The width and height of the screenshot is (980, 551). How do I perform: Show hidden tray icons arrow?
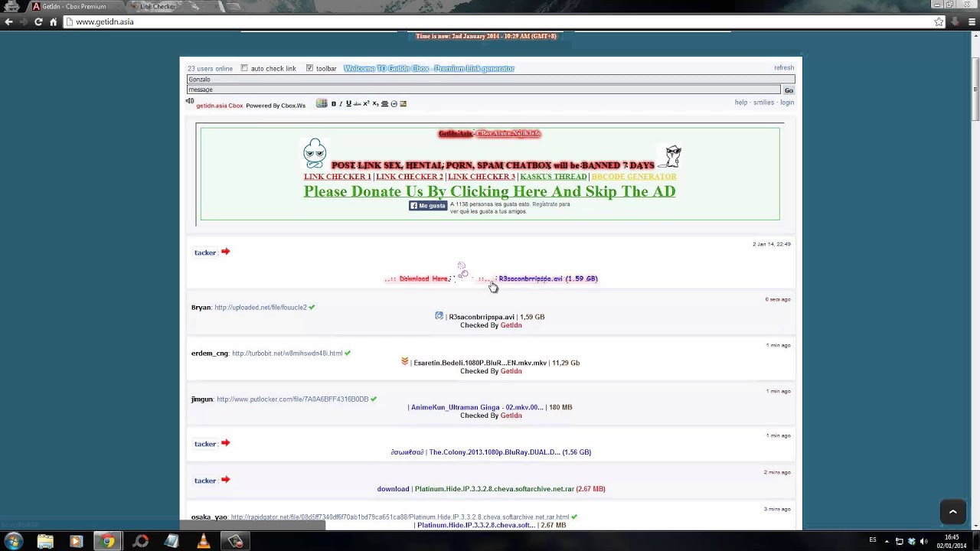(x=887, y=541)
